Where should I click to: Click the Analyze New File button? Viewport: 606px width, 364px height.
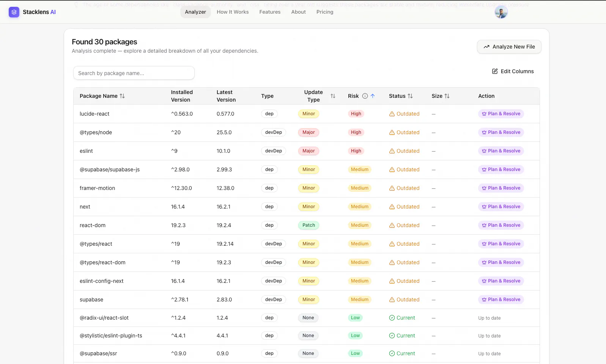[x=509, y=47]
